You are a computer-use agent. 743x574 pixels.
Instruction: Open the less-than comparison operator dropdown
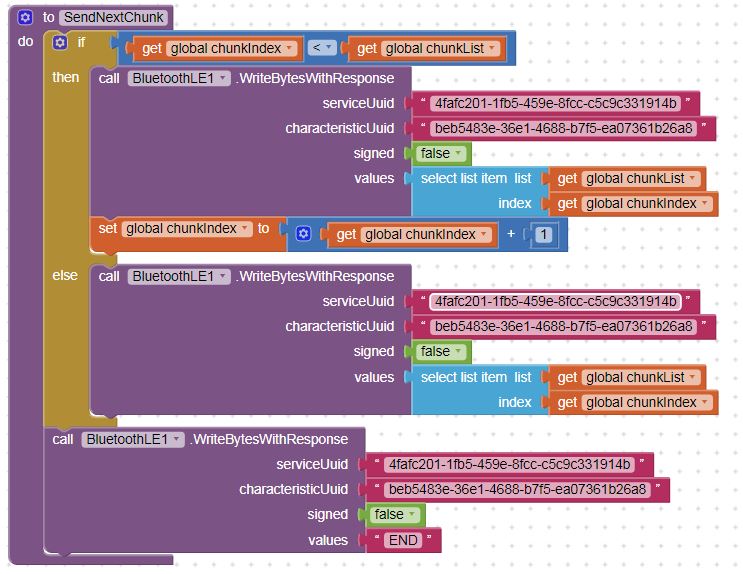coord(322,47)
